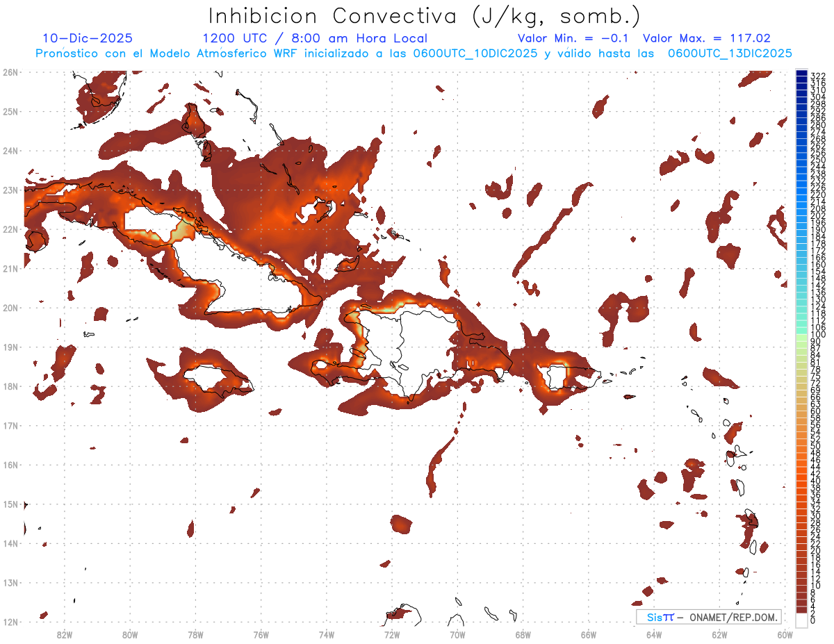Click the "66W" longitude label
The image size is (834, 644).
click(588, 634)
